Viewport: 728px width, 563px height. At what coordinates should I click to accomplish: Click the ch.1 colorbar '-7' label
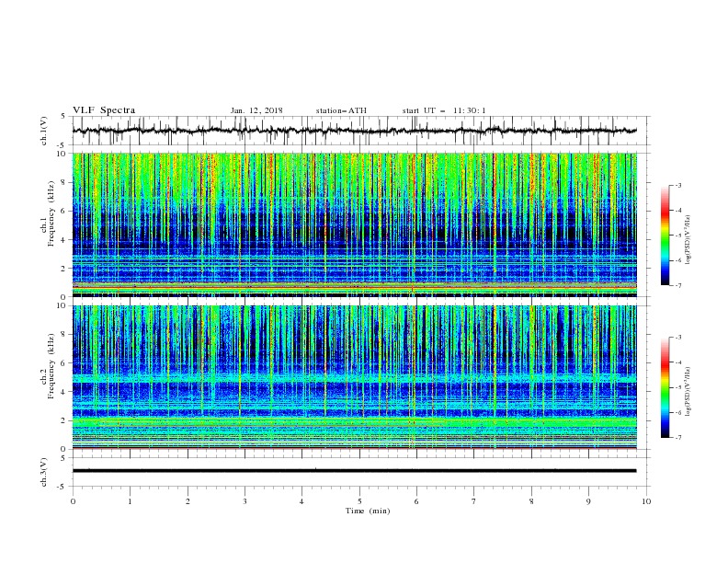(x=678, y=285)
